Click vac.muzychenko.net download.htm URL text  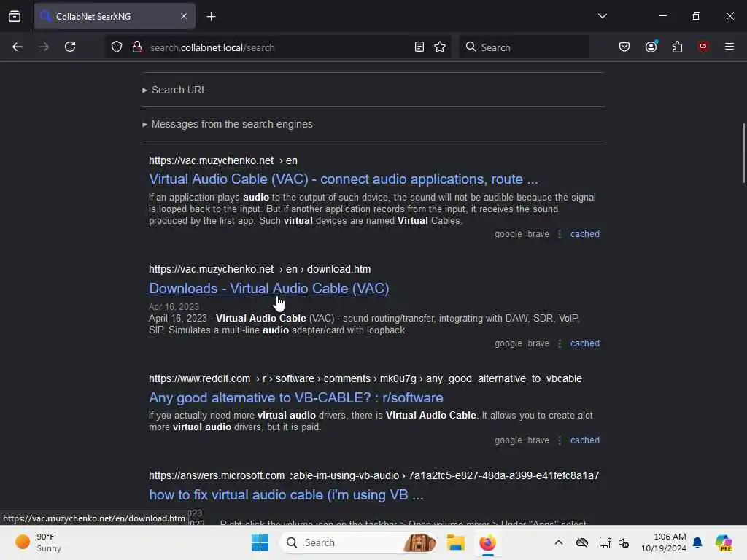click(x=260, y=270)
